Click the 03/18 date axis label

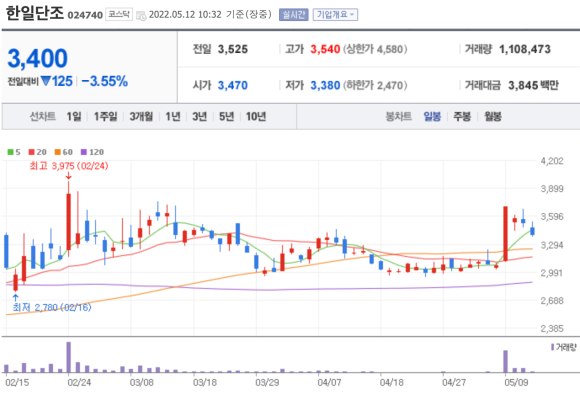[x=204, y=382]
